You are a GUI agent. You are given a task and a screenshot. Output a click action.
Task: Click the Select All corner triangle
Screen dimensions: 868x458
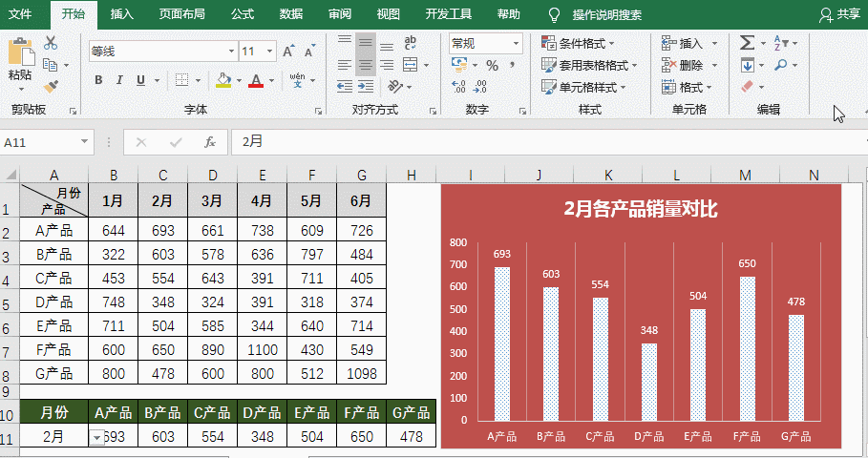[11, 176]
